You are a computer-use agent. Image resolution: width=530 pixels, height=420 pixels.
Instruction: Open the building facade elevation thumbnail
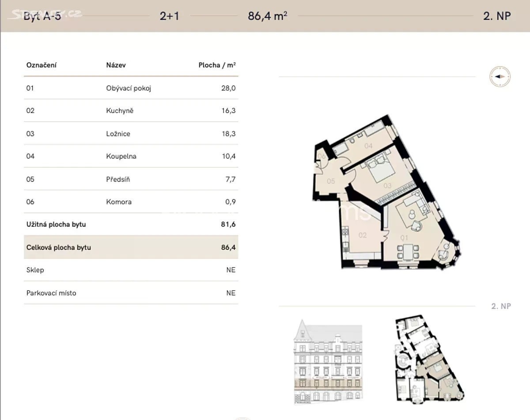(328, 362)
